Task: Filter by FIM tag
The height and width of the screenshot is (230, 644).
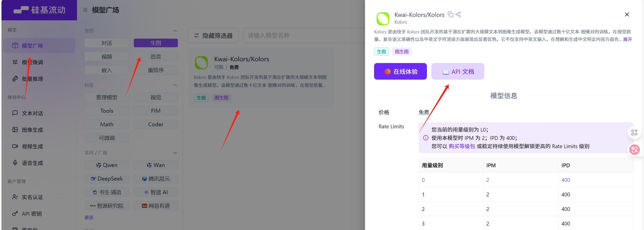Action: click(x=156, y=111)
